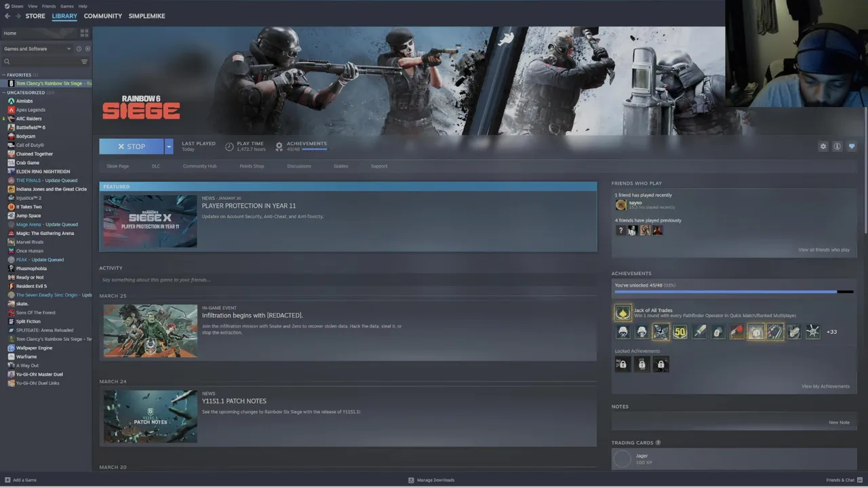Click View My Achievements

(x=825, y=386)
